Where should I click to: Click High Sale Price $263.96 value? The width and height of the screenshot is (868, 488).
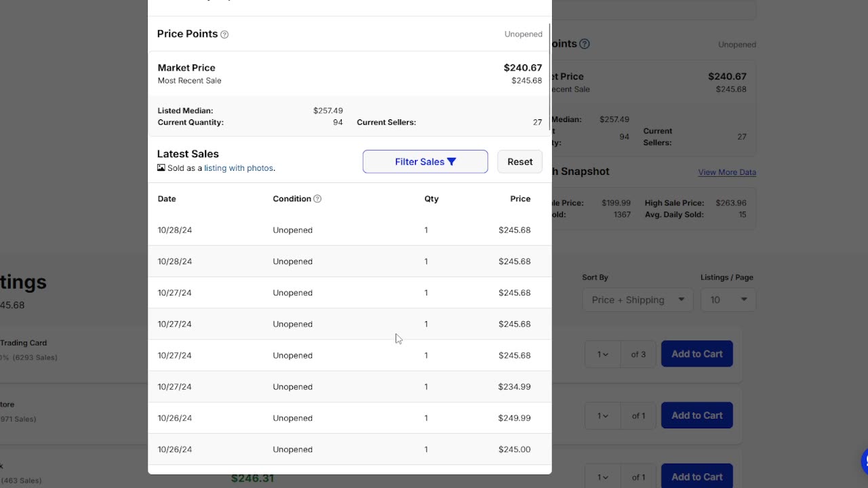[730, 203]
